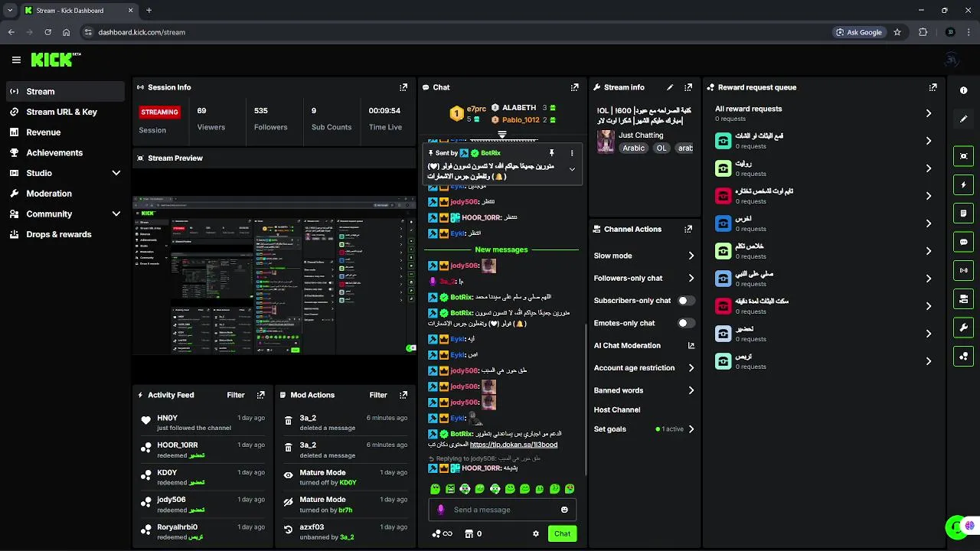
Task: Pop out the Stream info panel
Action: (x=688, y=87)
